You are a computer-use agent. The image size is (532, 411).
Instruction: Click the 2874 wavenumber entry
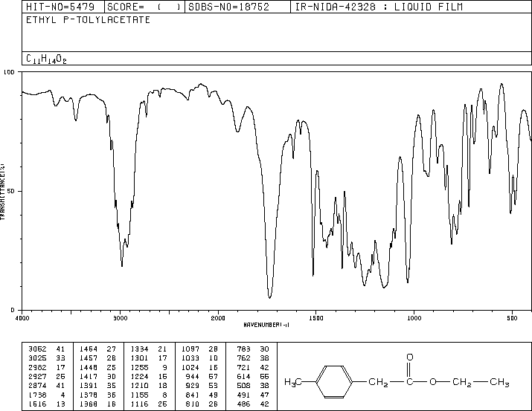point(37,386)
